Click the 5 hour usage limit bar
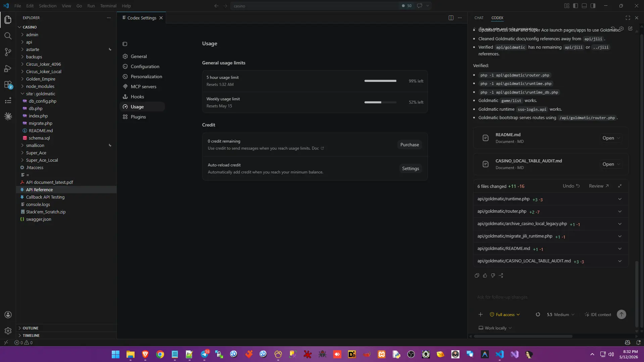The image size is (644, 362). (x=380, y=81)
